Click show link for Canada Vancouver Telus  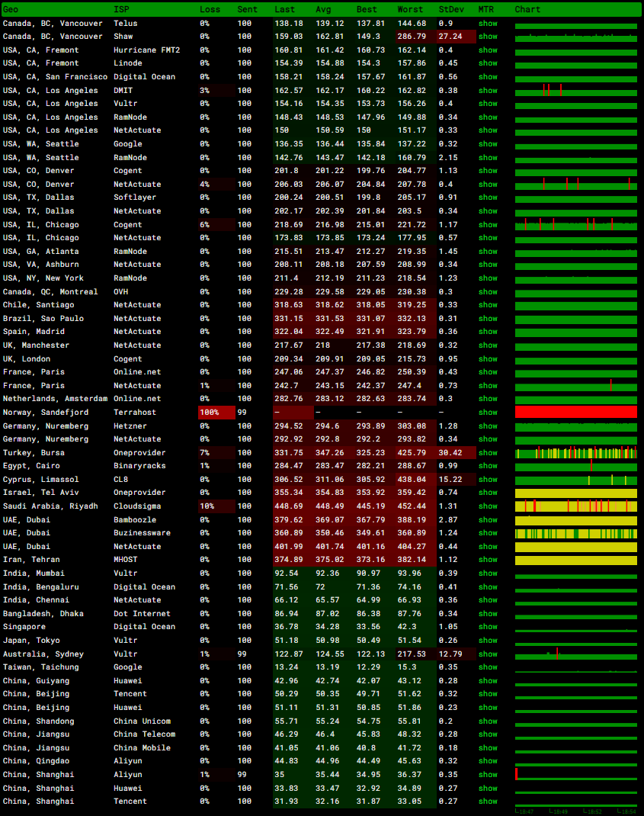(x=488, y=24)
